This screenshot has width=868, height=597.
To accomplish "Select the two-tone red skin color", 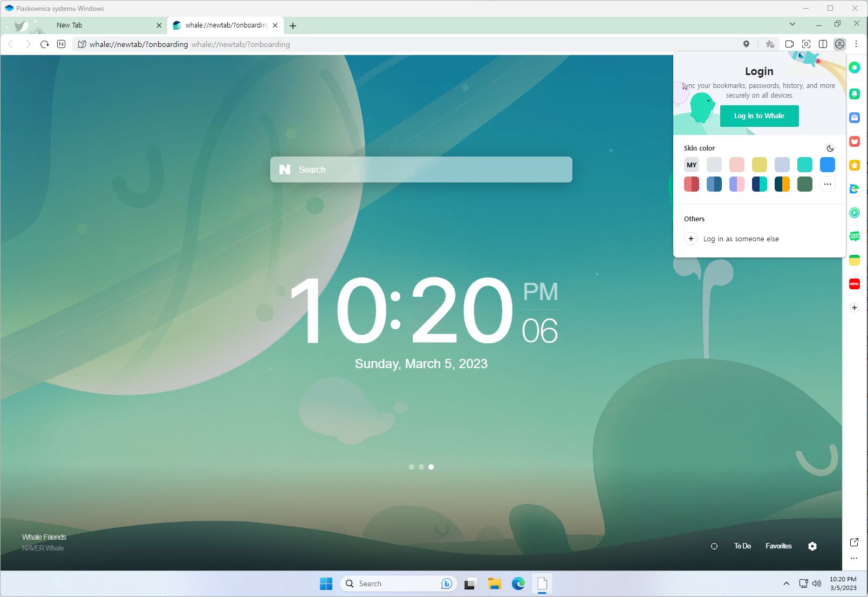I will point(692,184).
